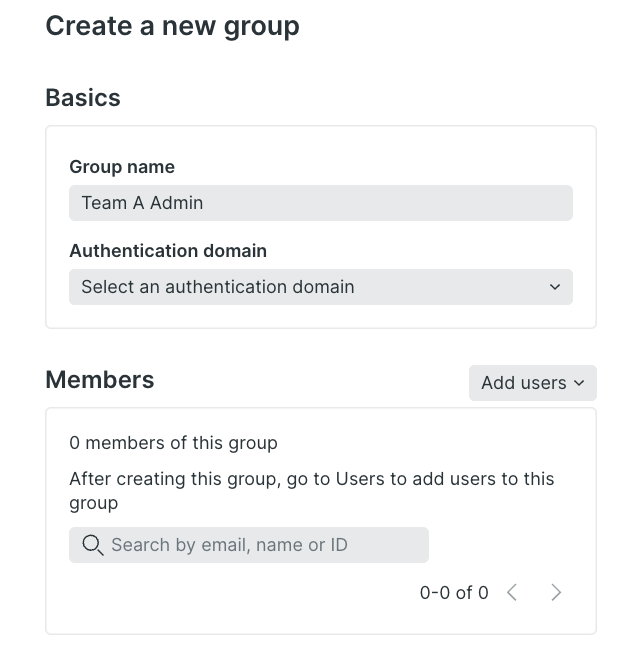Open the Select an authentication domain dropdown
The image size is (624, 652).
pos(321,287)
